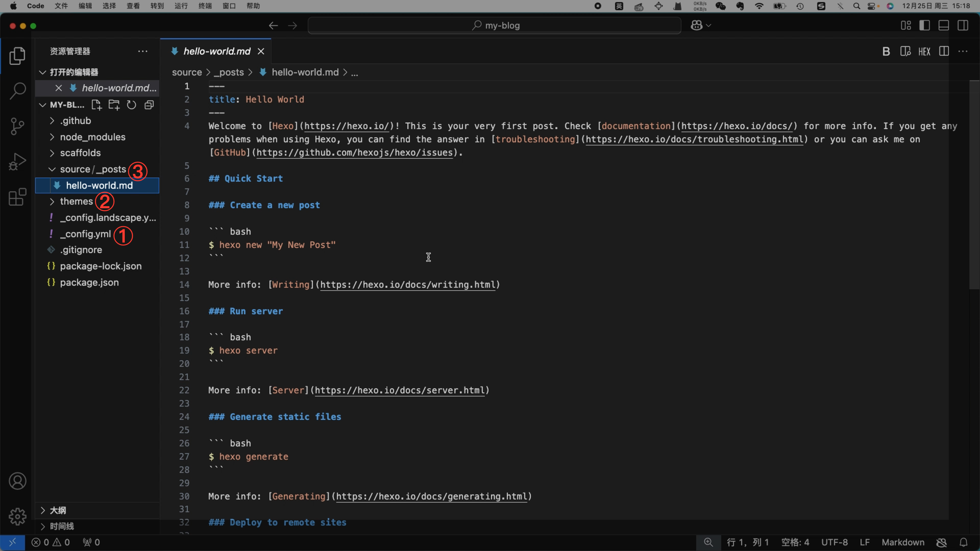The image size is (980, 551).
Task: Click the Bold (B) editor toolbar icon
Action: tap(886, 51)
